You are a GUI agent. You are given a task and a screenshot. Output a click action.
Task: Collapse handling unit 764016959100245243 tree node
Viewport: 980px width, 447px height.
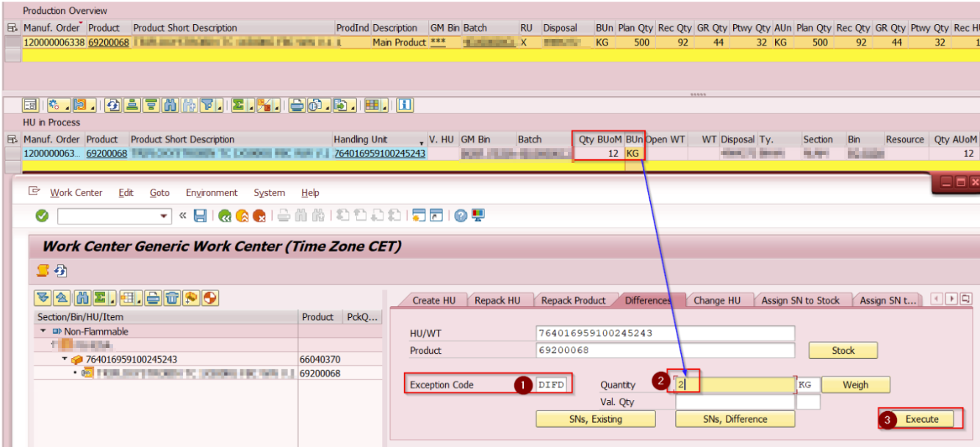click(65, 360)
